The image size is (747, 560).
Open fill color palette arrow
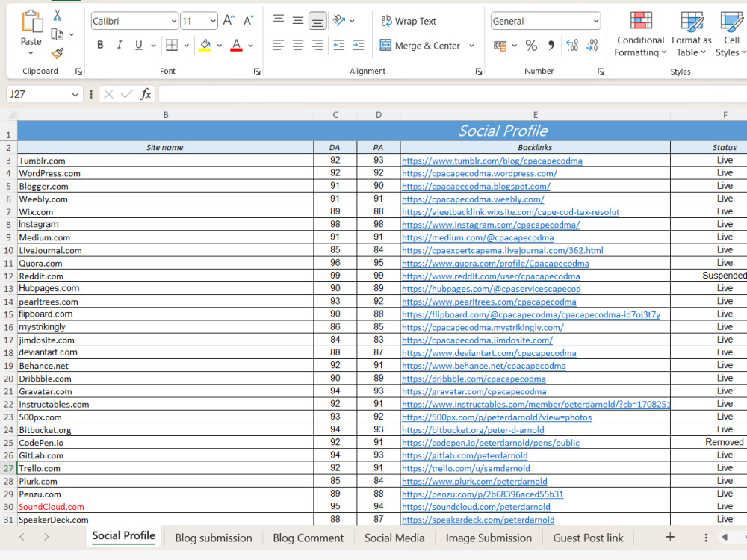tap(219, 46)
